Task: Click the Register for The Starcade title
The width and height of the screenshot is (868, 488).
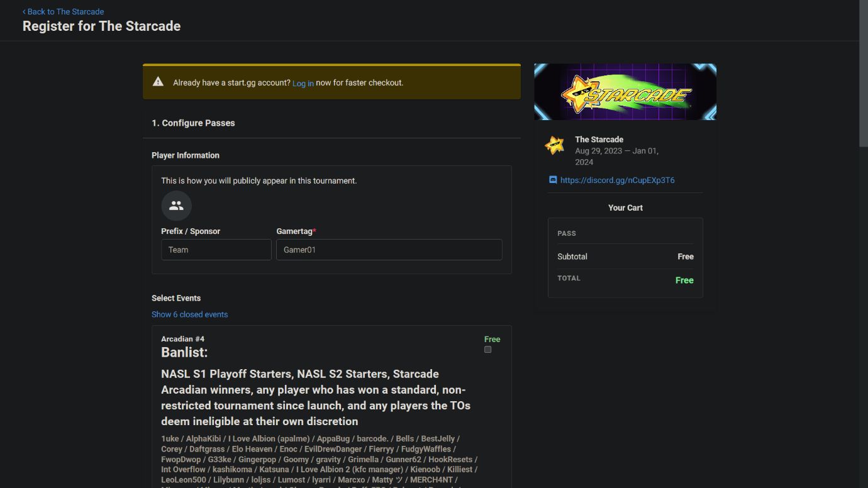Action: pyautogui.click(x=101, y=26)
